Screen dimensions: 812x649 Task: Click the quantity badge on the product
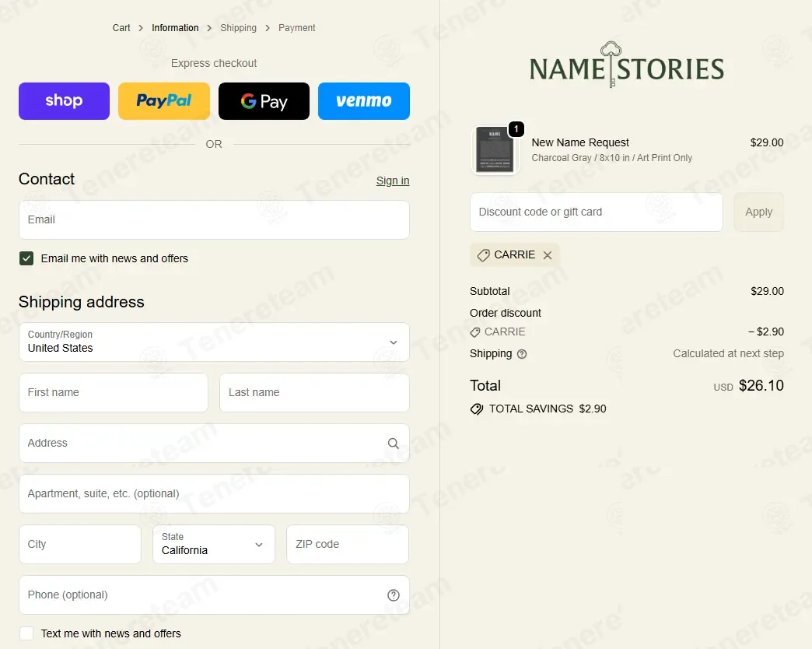point(516,129)
